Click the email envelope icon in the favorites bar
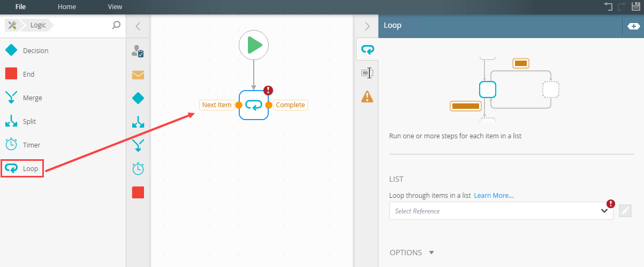This screenshot has height=267, width=644. 138,75
